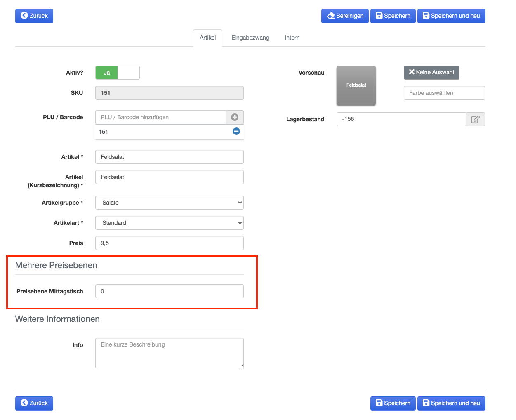Focus the PLU / Barcode hinzufügen field
This screenshot has width=516, height=420.
(x=160, y=117)
